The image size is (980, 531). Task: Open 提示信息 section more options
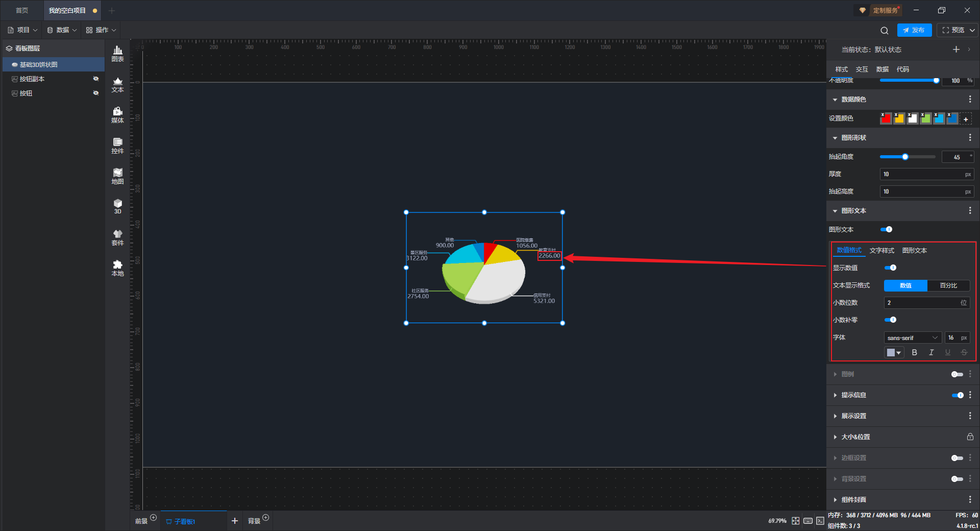point(970,395)
